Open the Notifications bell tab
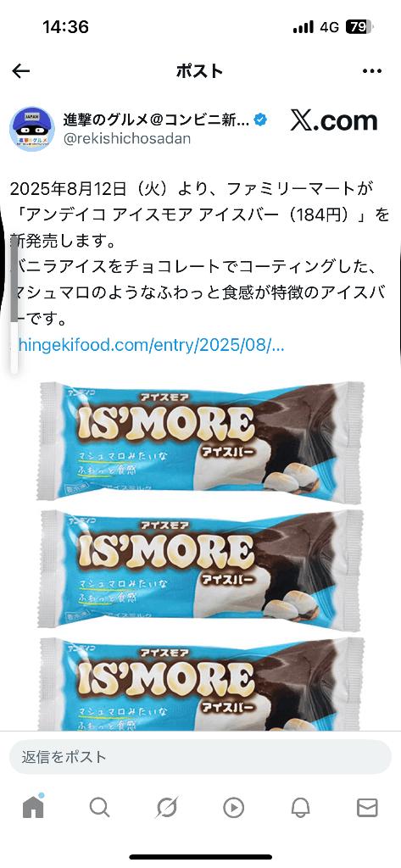Image resolution: width=401 pixels, height=868 pixels. (x=300, y=808)
